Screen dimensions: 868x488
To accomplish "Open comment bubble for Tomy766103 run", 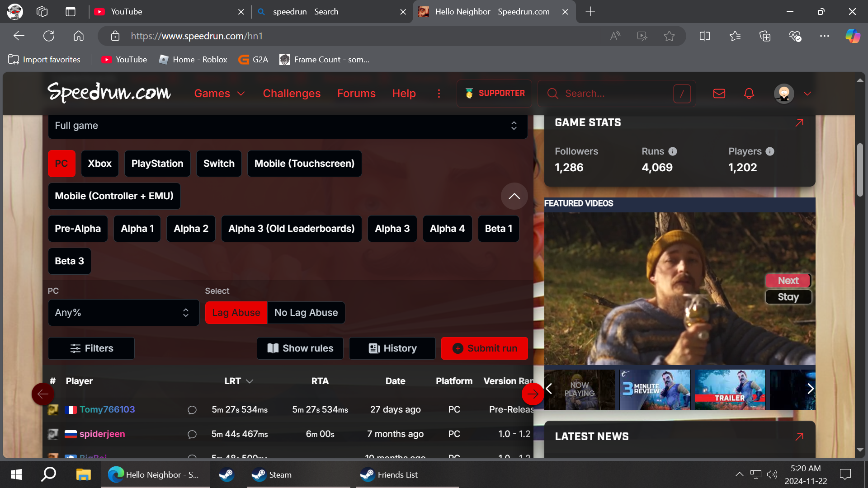I will click(x=192, y=410).
